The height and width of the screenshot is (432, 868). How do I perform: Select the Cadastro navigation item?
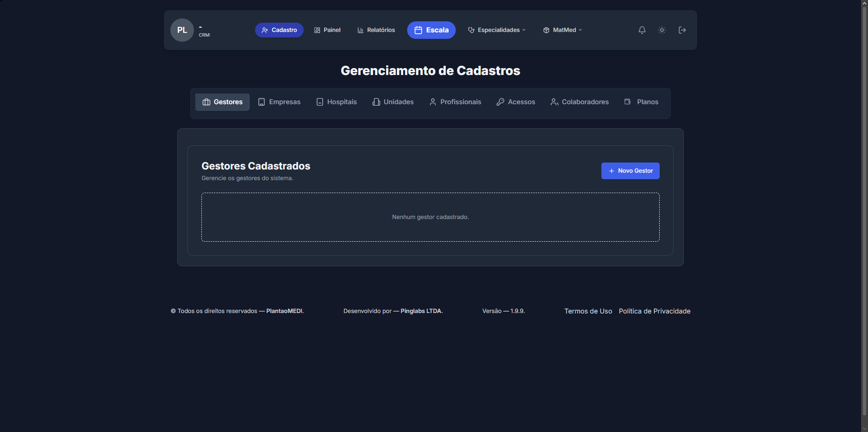coord(279,30)
